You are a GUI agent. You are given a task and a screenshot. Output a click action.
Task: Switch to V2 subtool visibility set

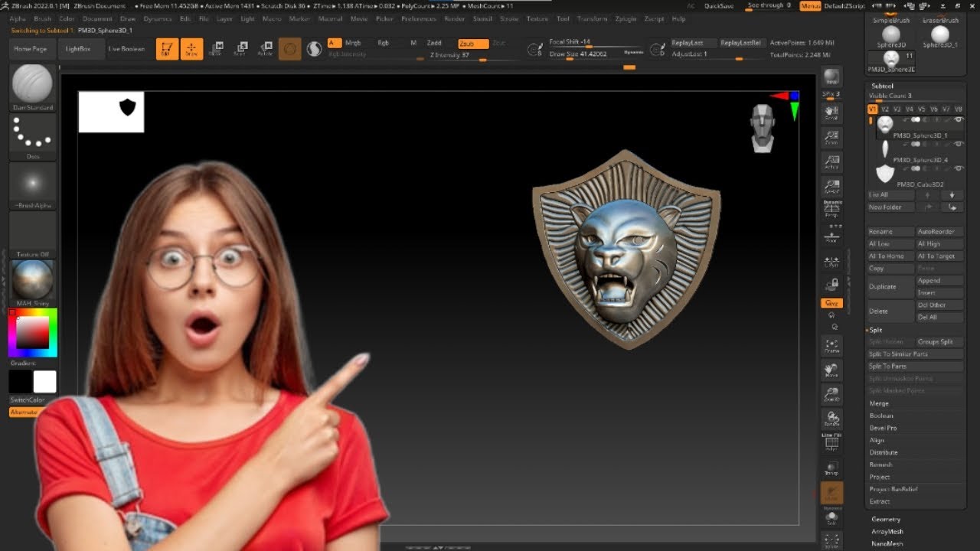pos(885,109)
